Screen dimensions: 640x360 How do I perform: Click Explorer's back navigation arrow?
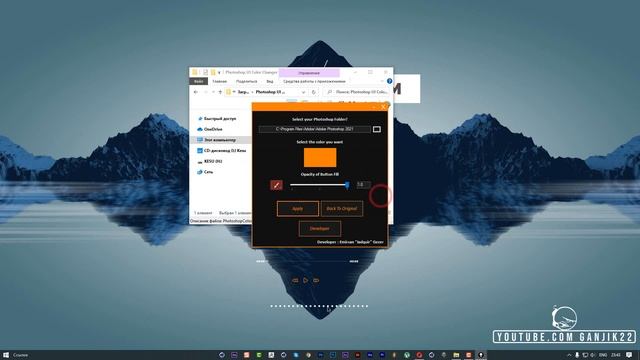(x=196, y=92)
